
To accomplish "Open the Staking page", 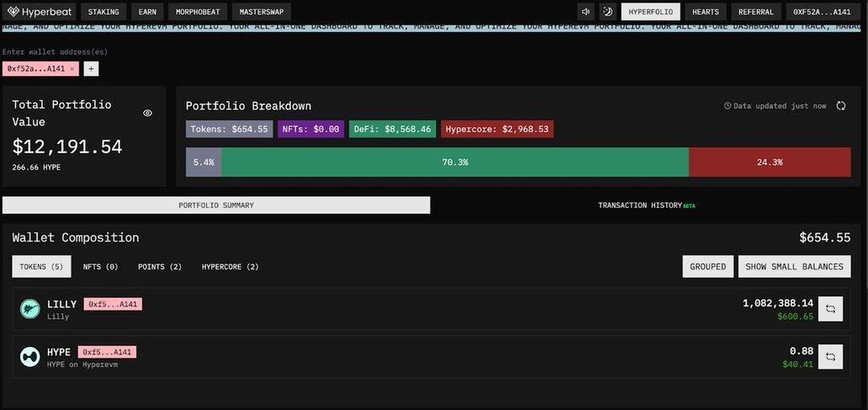I will click(103, 12).
